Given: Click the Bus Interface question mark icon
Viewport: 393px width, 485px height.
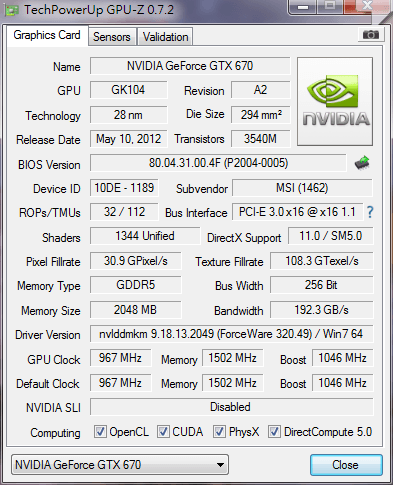Looking at the screenshot, I should [x=370, y=212].
